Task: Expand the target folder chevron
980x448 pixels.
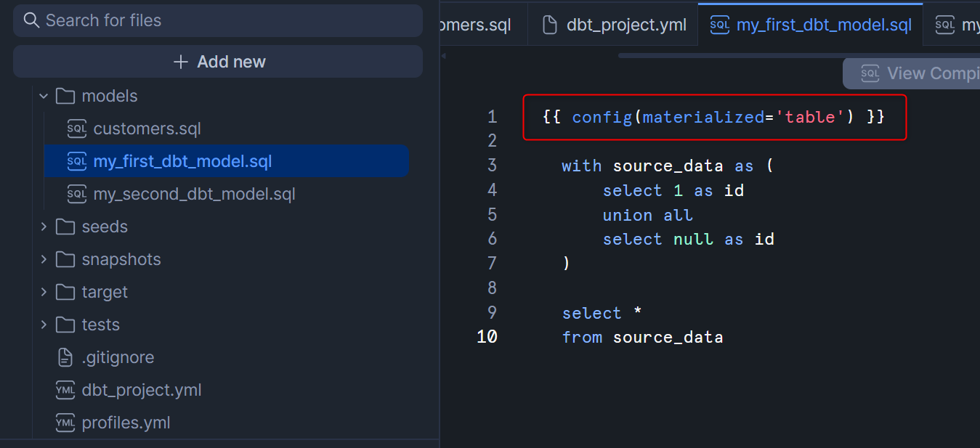Action: (x=44, y=292)
